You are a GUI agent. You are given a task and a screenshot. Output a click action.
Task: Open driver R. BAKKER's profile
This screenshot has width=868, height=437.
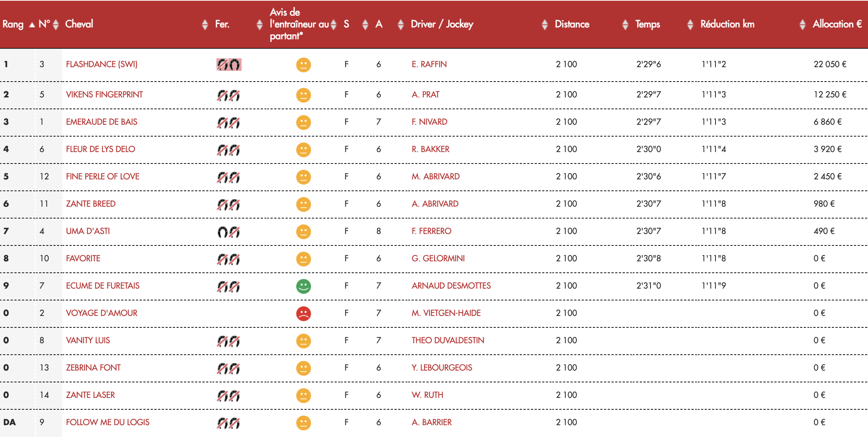430,149
